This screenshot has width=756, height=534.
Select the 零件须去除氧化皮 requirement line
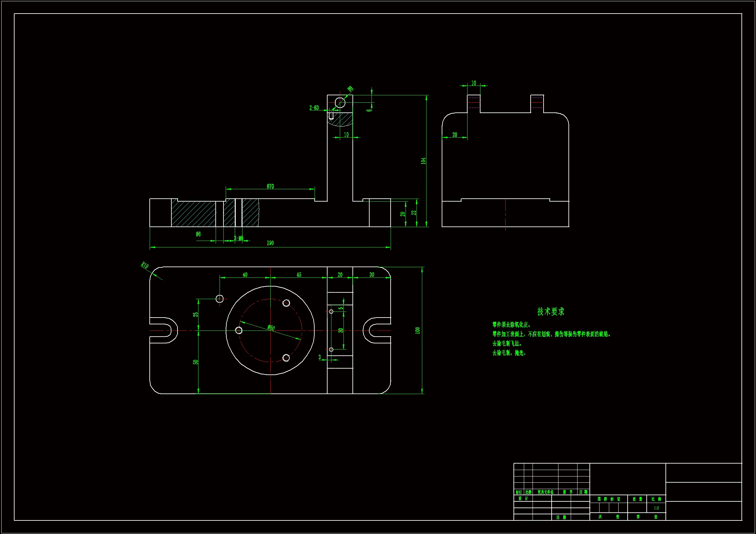[x=511, y=325]
